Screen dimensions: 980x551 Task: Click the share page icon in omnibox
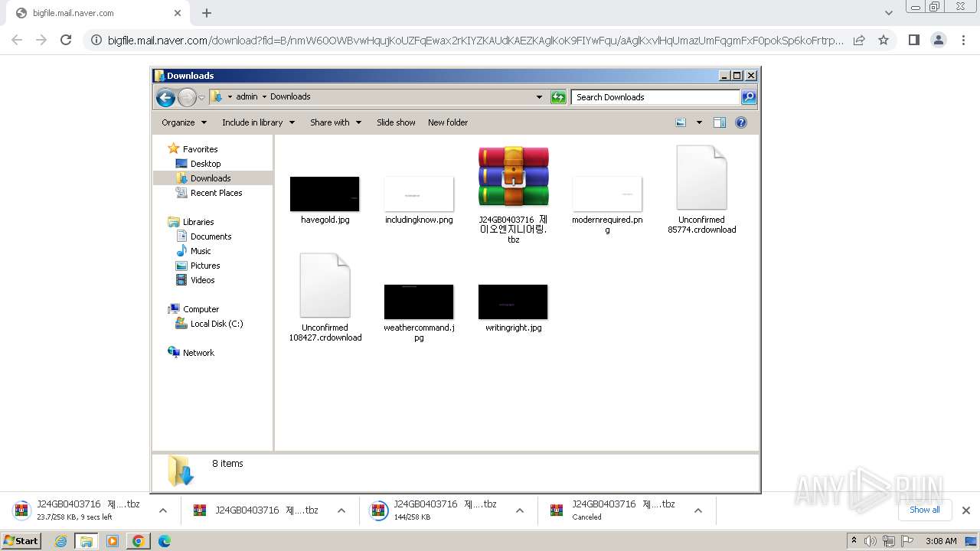pyautogui.click(x=859, y=40)
